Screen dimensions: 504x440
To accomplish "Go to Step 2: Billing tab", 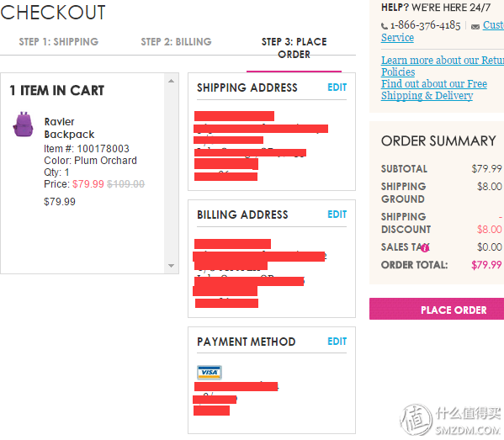I will 176,42.
